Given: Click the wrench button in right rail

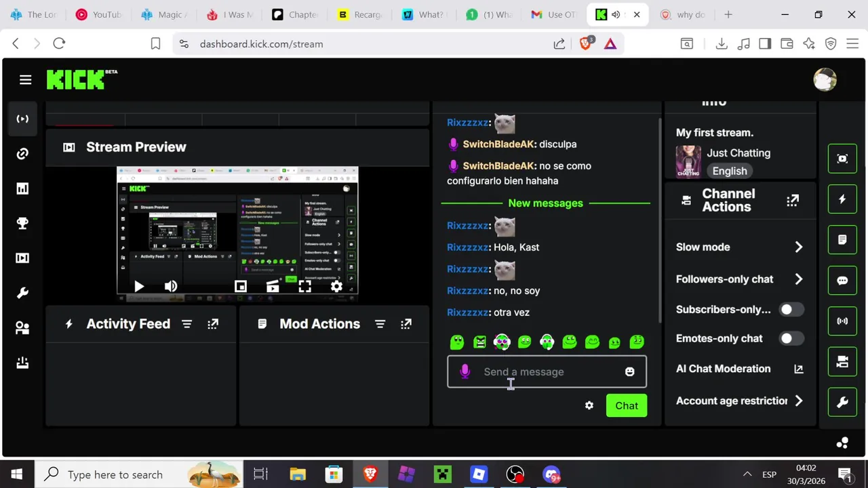Looking at the screenshot, I should point(842,403).
